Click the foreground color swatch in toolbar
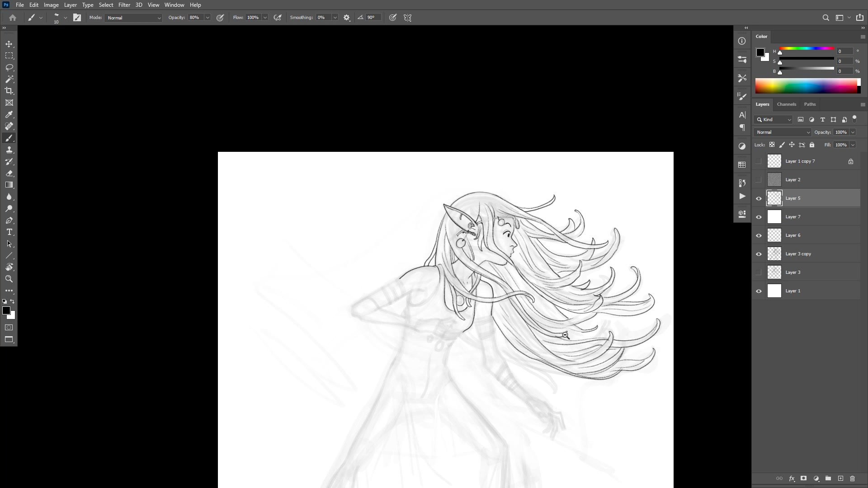 [x=6, y=310]
